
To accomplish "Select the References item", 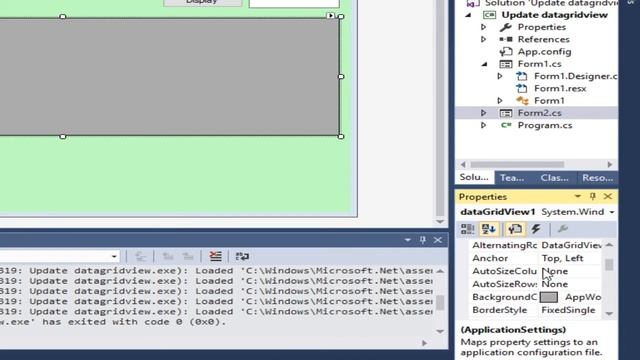I will 543,40.
